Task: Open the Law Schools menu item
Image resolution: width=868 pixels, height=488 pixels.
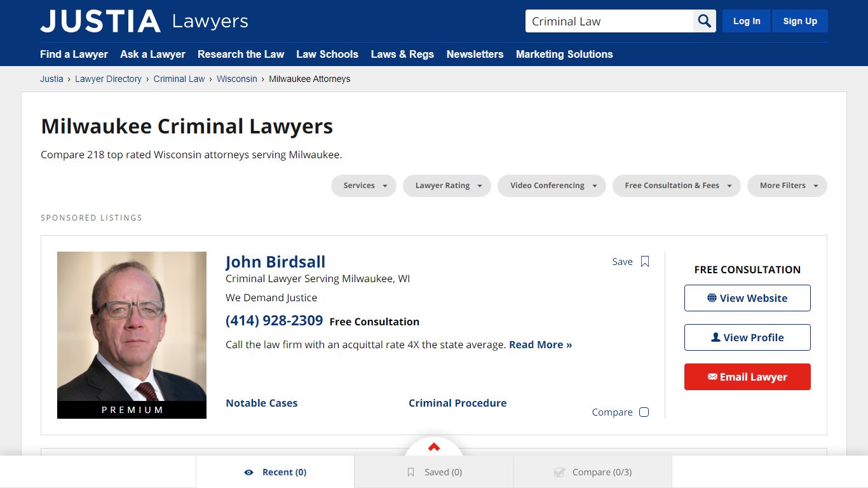Action: click(x=327, y=54)
